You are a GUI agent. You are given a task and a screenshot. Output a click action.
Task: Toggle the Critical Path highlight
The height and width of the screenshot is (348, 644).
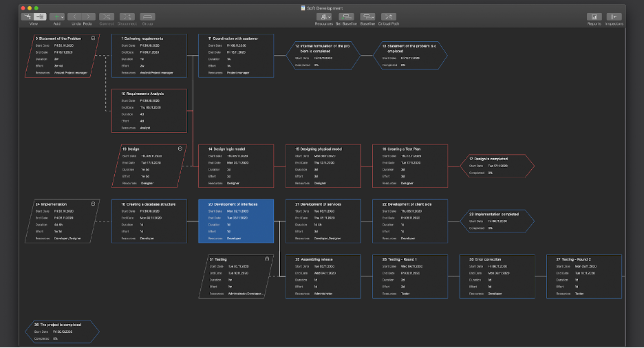click(x=389, y=17)
